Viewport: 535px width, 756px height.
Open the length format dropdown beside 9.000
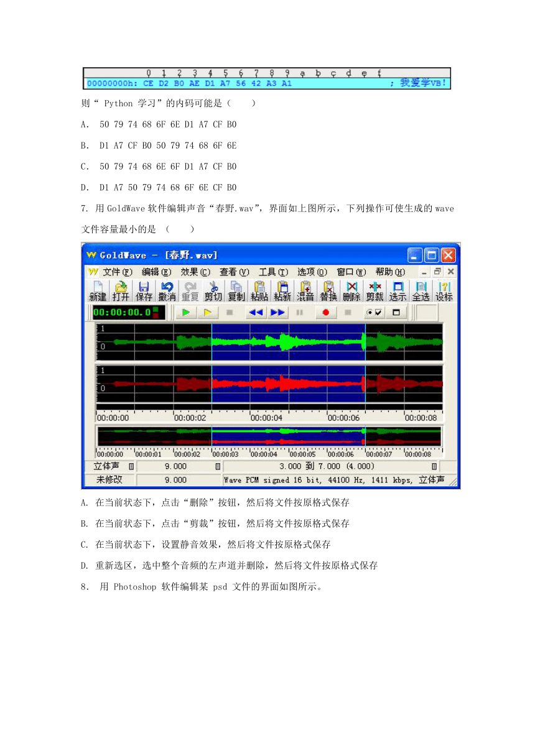tap(218, 466)
